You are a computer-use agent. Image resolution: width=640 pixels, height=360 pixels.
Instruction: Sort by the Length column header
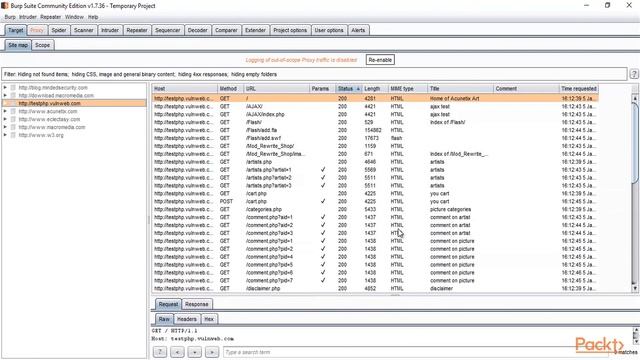[x=375, y=89]
